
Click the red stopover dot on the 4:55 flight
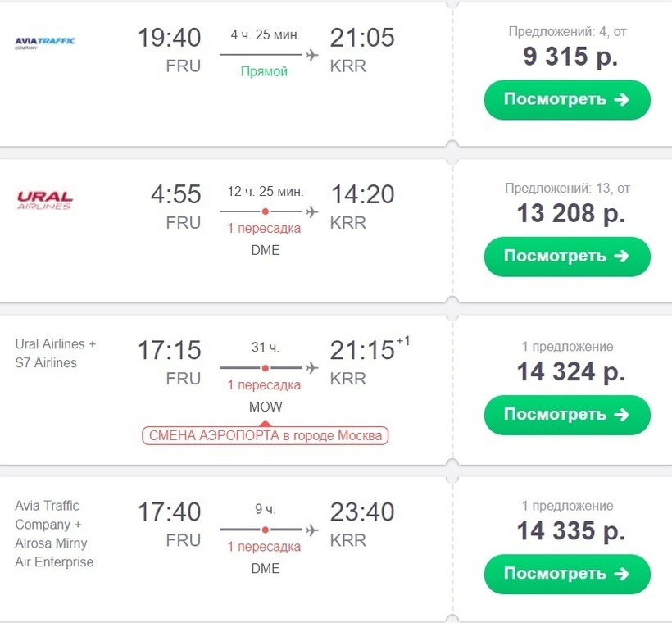pos(265,211)
